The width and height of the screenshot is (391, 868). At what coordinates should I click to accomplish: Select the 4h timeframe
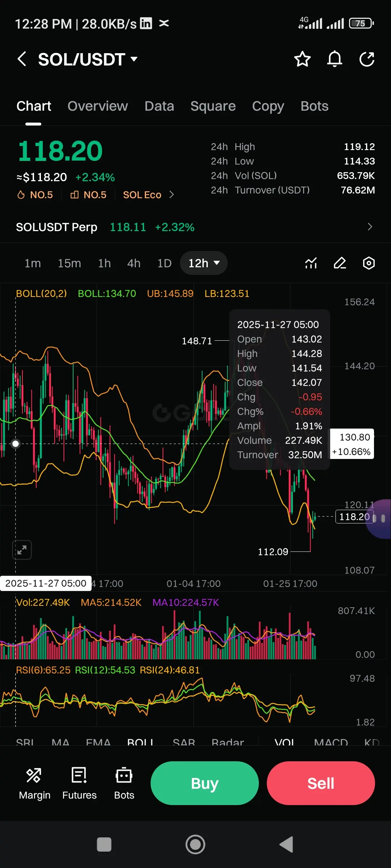tap(134, 263)
